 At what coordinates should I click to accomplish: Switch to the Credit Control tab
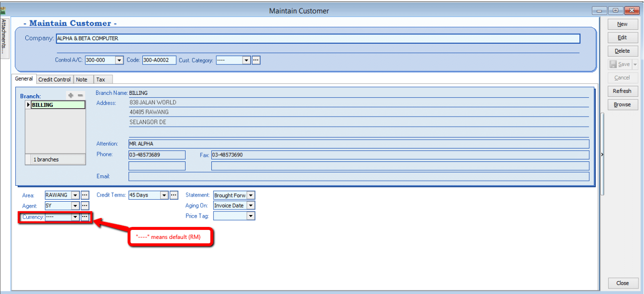pyautogui.click(x=55, y=79)
